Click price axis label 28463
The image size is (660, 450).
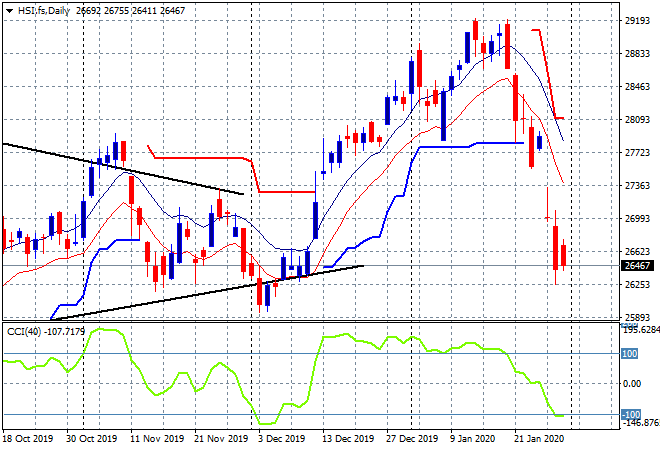[637, 87]
